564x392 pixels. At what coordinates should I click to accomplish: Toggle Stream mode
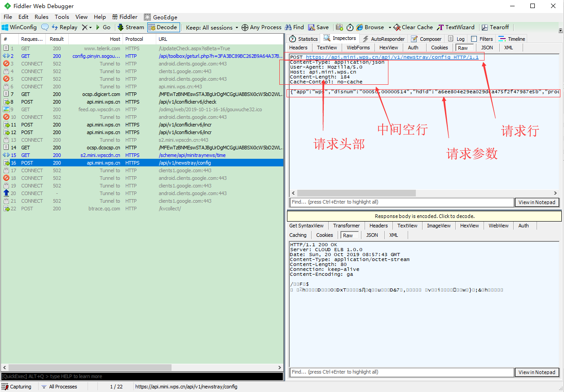click(x=131, y=27)
